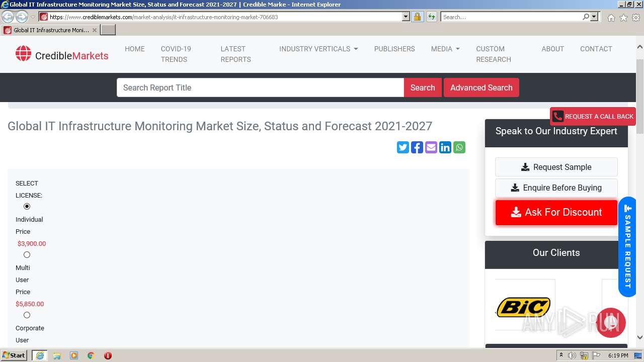Open File Explorer folder in taskbar
Image resolution: width=644 pixels, height=362 pixels.
click(57, 355)
